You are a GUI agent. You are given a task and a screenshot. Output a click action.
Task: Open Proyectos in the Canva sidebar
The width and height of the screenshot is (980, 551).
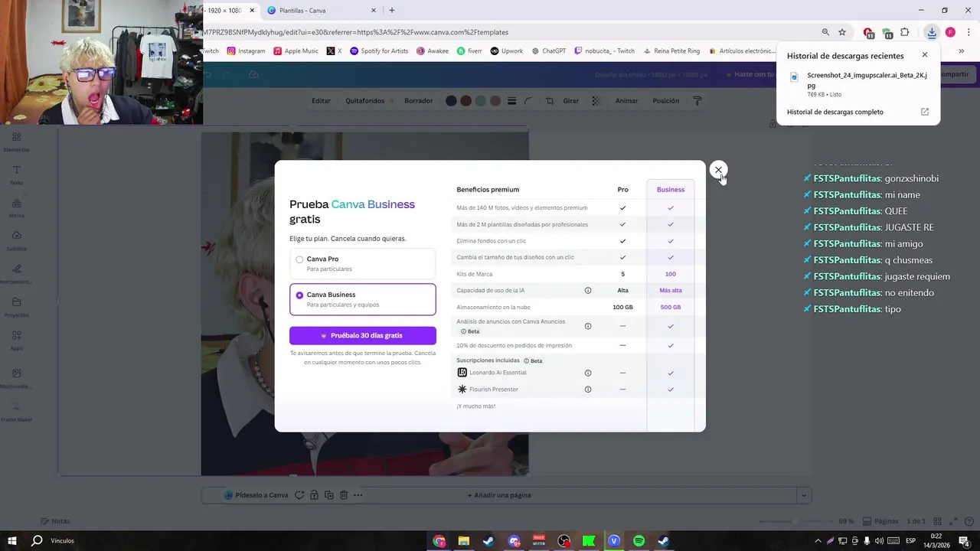pos(16,308)
